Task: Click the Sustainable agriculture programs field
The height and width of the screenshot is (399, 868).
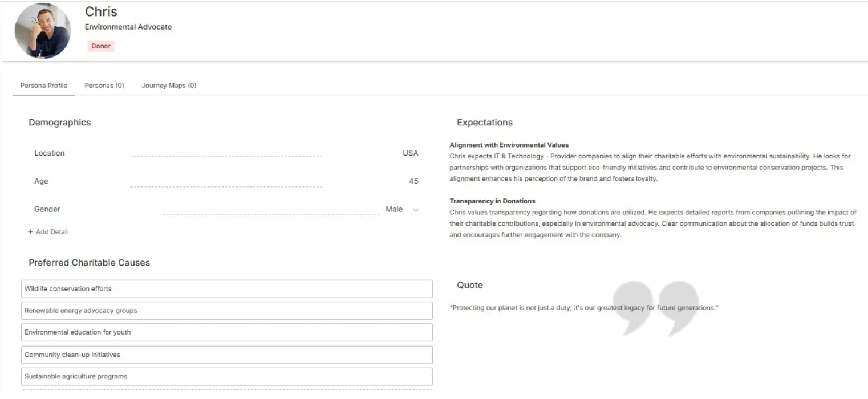Action: point(226,376)
